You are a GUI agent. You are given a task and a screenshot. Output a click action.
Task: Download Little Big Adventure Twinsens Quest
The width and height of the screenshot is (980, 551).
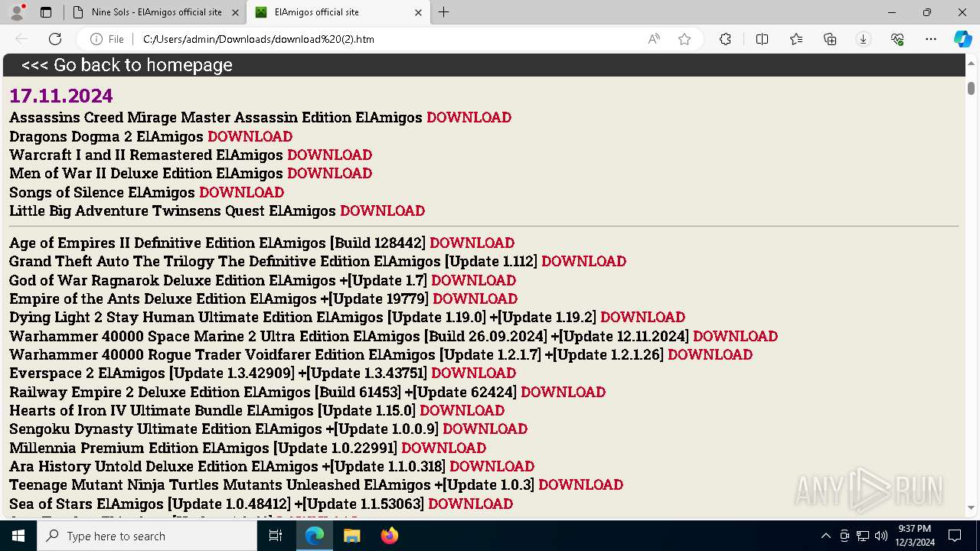coord(382,210)
